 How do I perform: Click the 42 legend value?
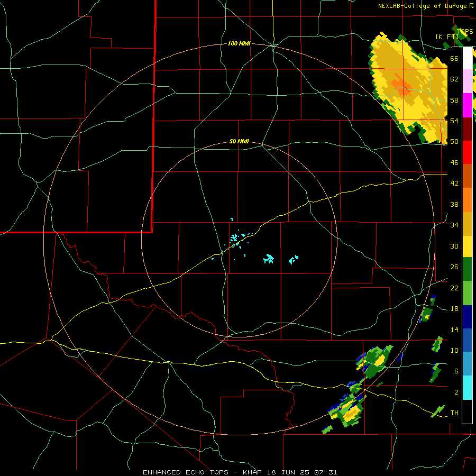(x=454, y=183)
